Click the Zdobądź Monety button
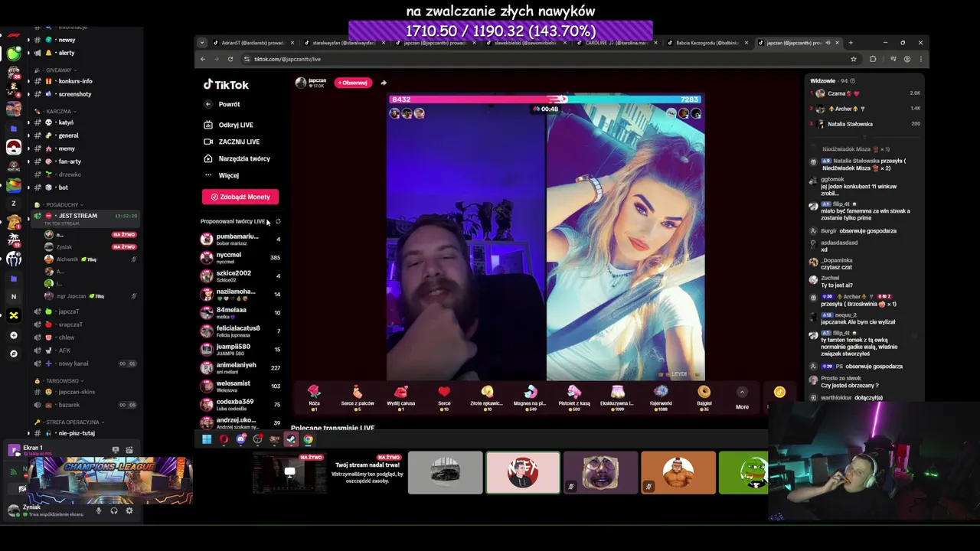This screenshot has height=551, width=980. pos(240,197)
